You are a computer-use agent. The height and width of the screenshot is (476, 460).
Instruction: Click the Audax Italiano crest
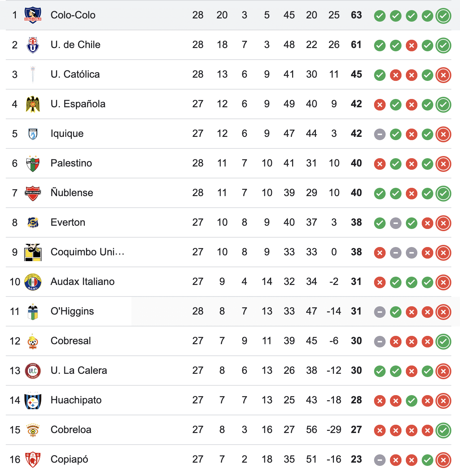[x=33, y=282]
